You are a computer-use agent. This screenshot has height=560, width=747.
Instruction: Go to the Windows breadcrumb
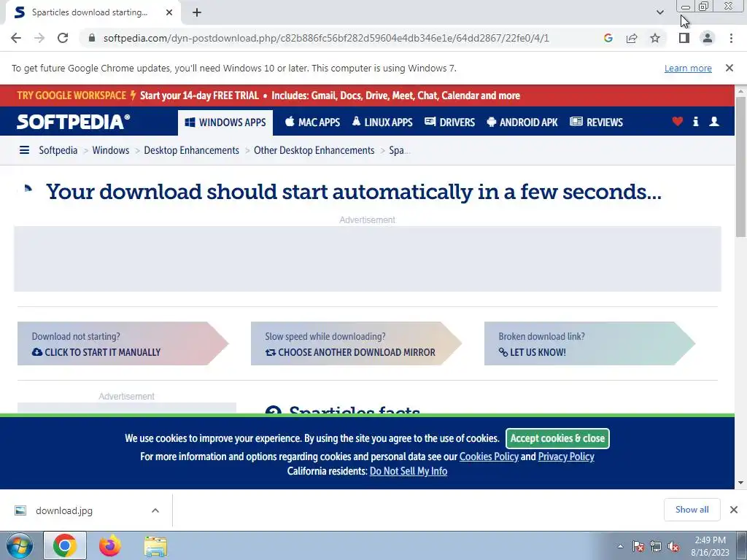[x=111, y=150]
